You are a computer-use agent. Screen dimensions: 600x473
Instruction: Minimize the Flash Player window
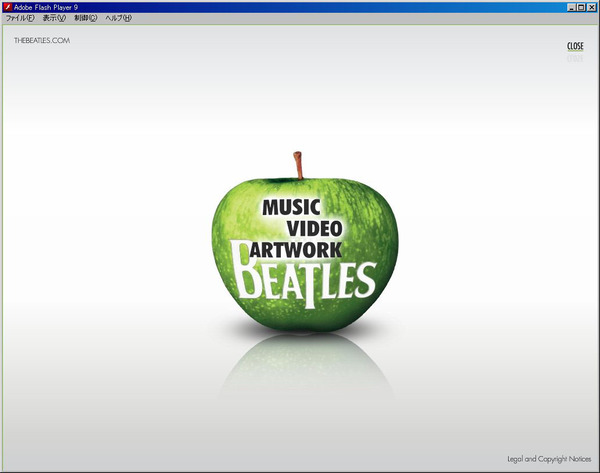click(571, 7)
